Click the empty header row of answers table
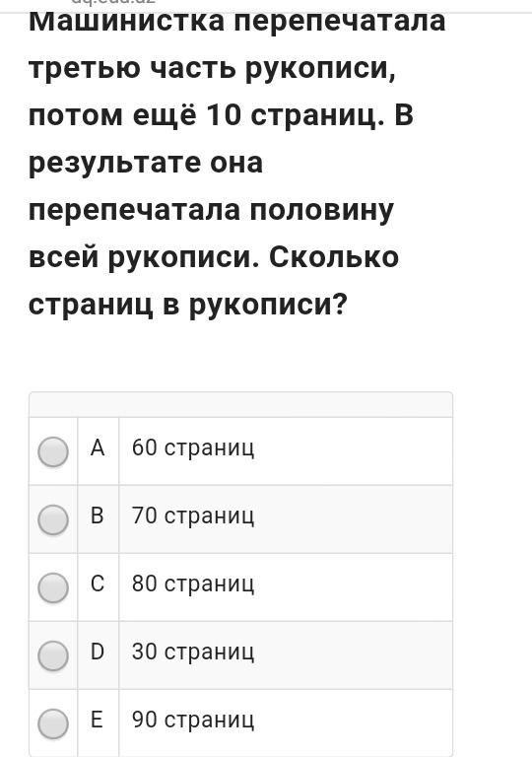532x757 pixels. [x=241, y=404]
